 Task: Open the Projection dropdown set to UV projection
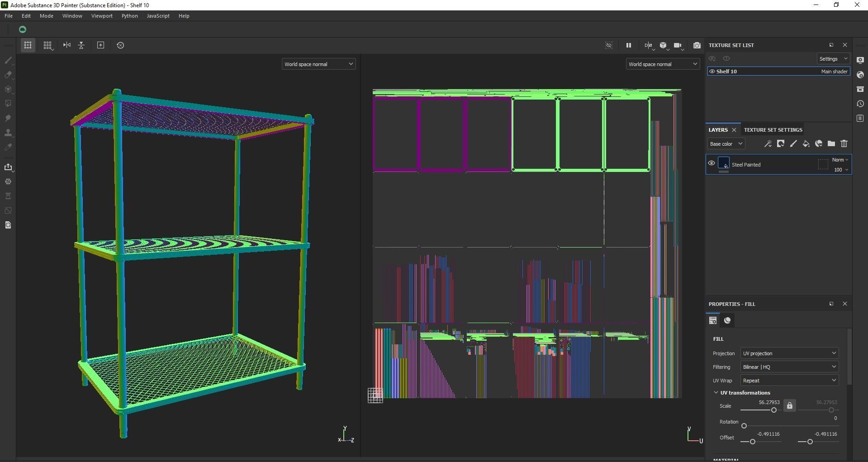click(789, 353)
